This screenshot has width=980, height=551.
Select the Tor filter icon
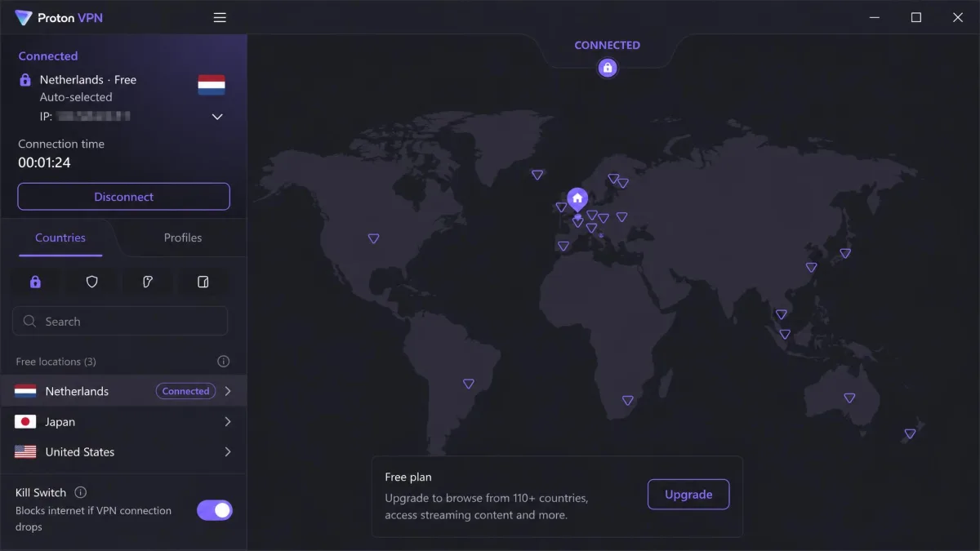pos(148,282)
